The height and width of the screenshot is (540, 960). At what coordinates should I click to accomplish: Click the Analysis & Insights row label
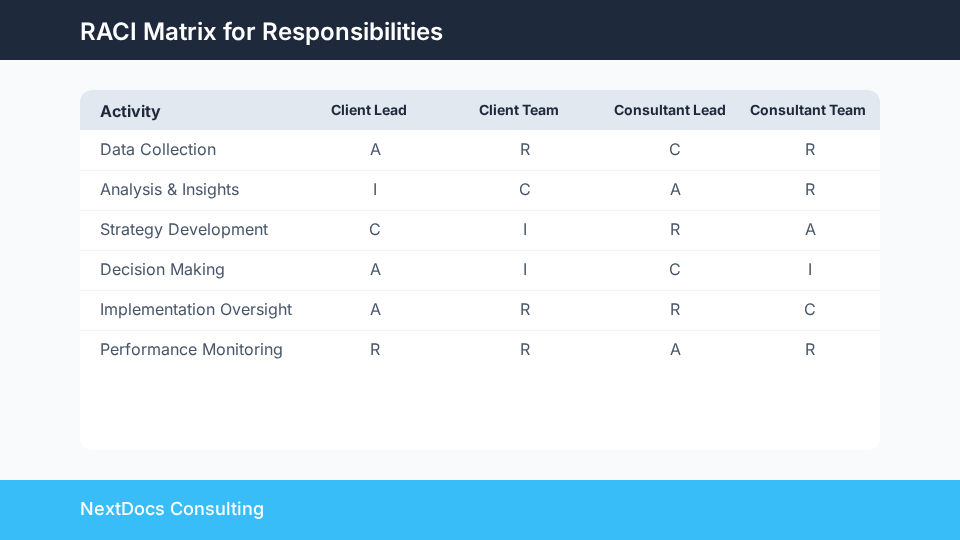tap(170, 190)
